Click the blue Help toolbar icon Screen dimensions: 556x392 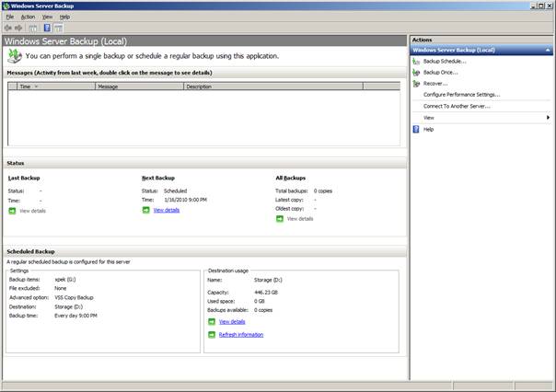(x=47, y=28)
